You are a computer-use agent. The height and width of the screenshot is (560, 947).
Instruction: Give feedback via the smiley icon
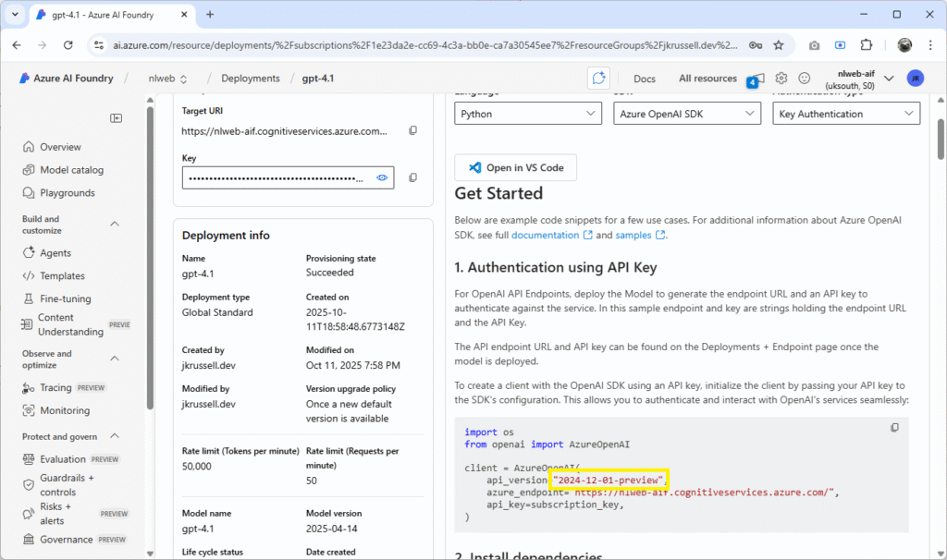[x=804, y=79]
